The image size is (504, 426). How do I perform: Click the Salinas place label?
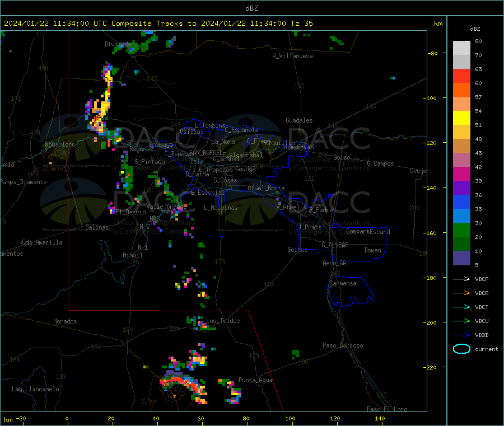coord(97,227)
